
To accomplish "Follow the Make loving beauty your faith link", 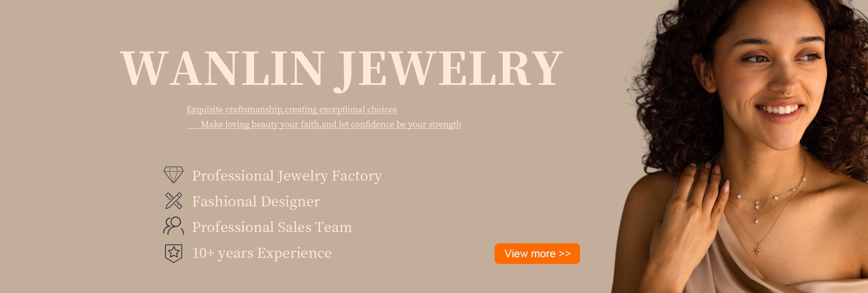I will 331,124.
